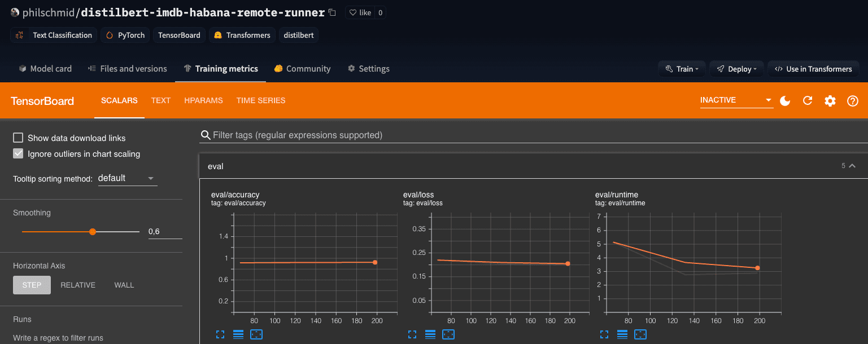The height and width of the screenshot is (344, 868).
Task: Copy the model name with the copy icon
Action: [x=332, y=12]
